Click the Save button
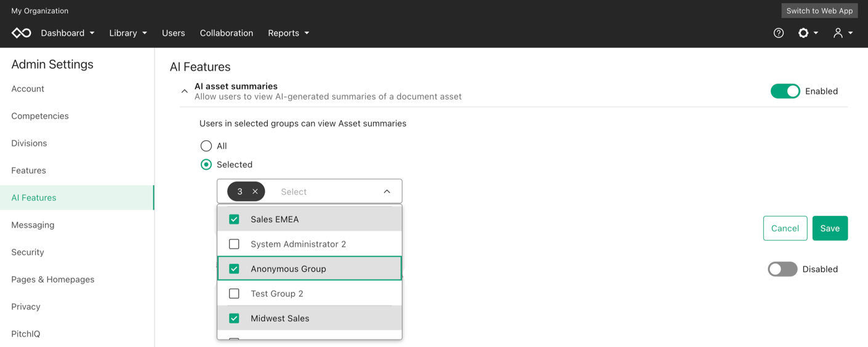868x347 pixels. coord(830,228)
